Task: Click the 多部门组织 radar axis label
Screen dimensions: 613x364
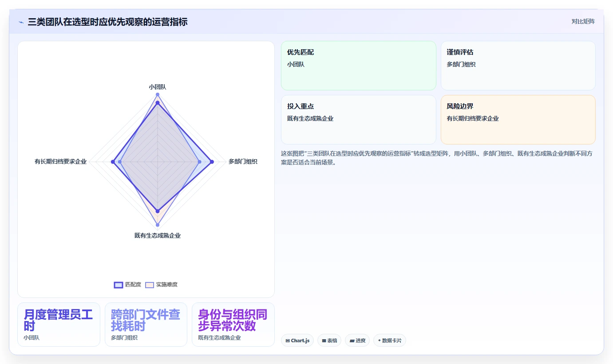Action: [x=243, y=161]
